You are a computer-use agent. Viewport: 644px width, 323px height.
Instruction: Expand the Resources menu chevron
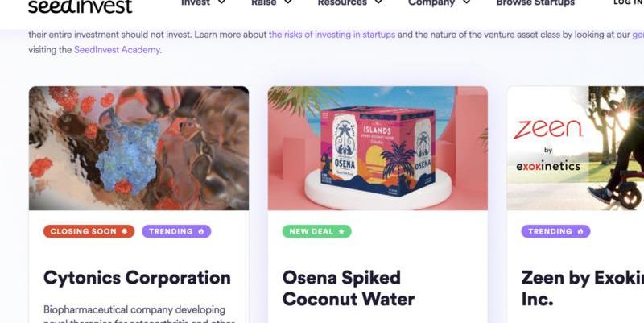point(378,2)
